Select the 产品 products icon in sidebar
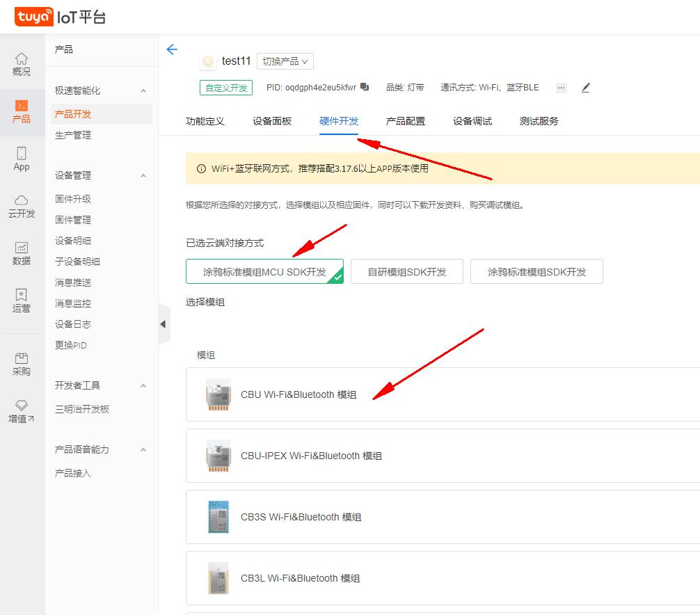 pos(21,110)
